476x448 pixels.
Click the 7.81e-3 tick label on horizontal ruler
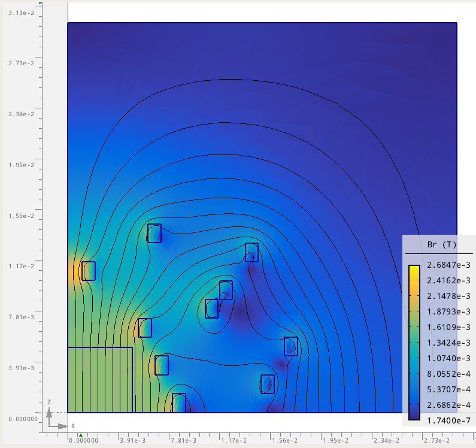click(183, 441)
